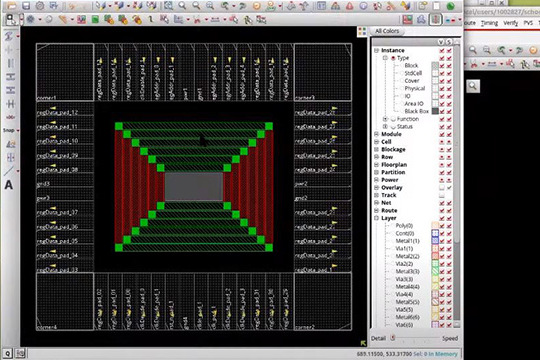Toggle selectability checkbox for Route
Image resolution: width=540 pixels, height=360 pixels.
pyautogui.click(x=449, y=210)
